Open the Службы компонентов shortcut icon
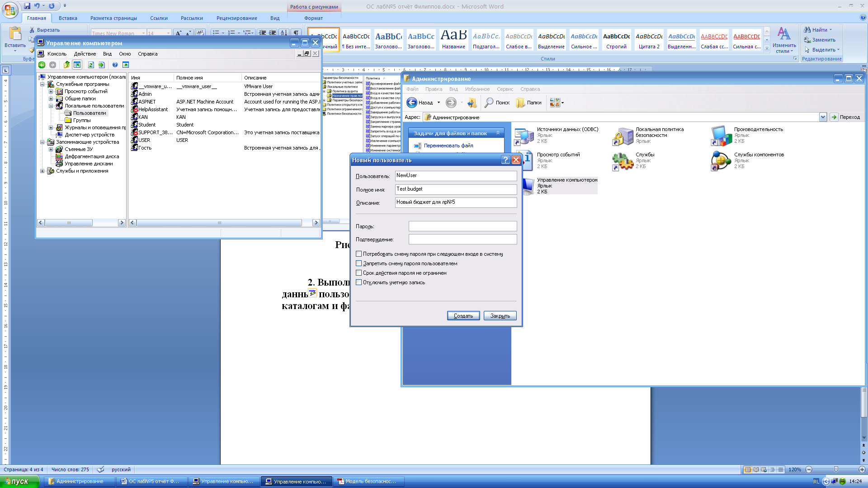Screen dimensions: 868x488 click(721, 161)
